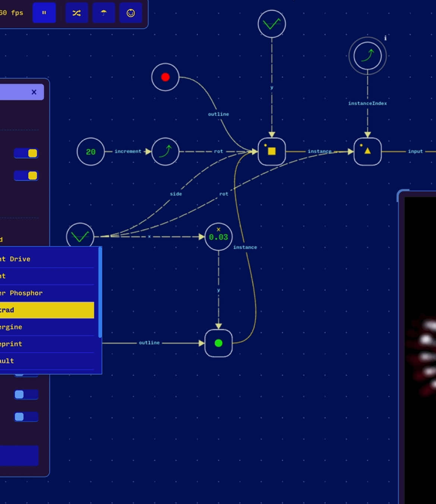Viewport: 436px width, 504px height.
Task: Click the small i marker beside the ringed node
Action: [385, 38]
